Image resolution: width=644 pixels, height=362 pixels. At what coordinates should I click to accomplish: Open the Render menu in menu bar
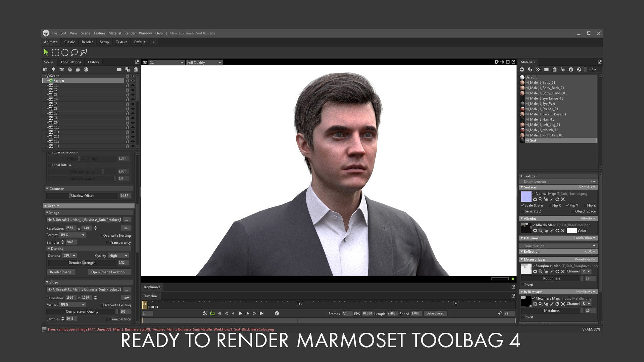pyautogui.click(x=130, y=33)
